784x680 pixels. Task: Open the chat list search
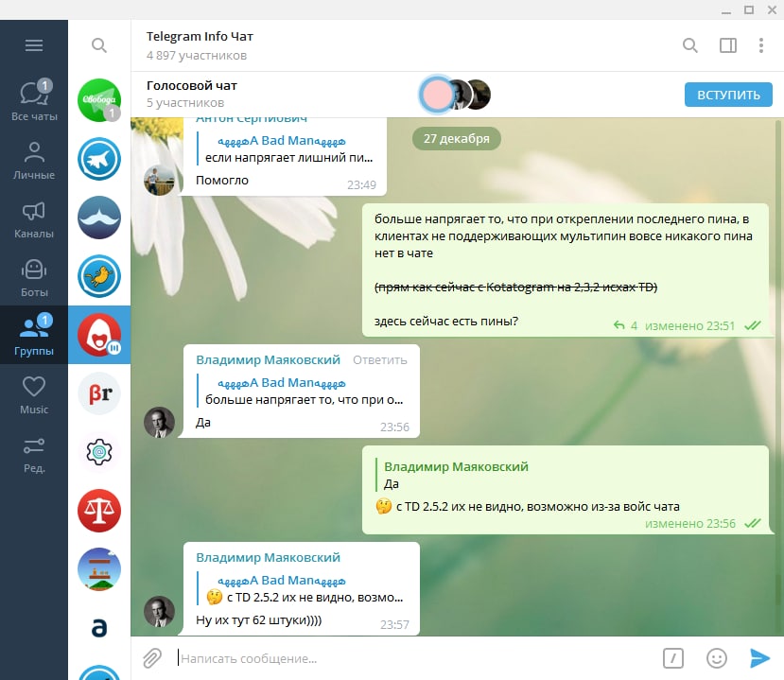coord(99,45)
